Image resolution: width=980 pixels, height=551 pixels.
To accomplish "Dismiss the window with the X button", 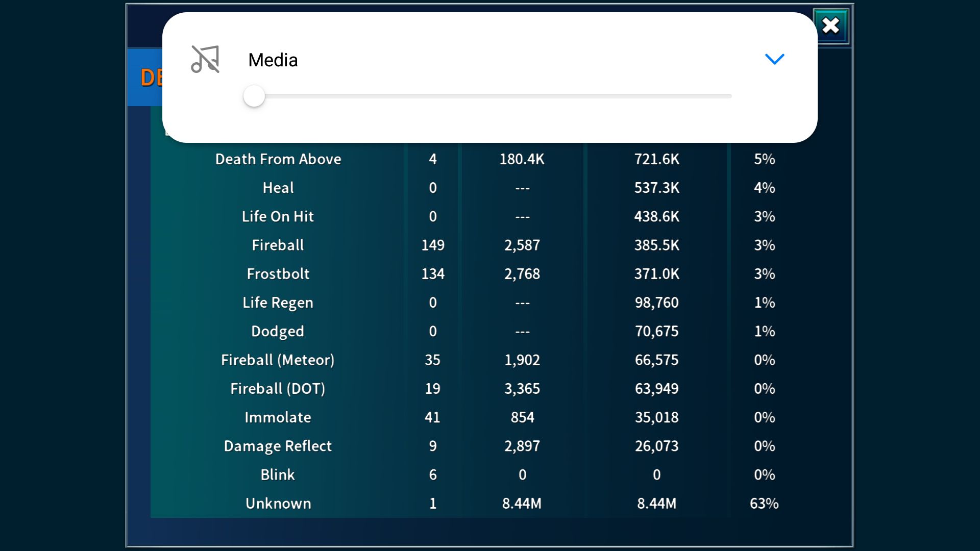I will tap(830, 26).
